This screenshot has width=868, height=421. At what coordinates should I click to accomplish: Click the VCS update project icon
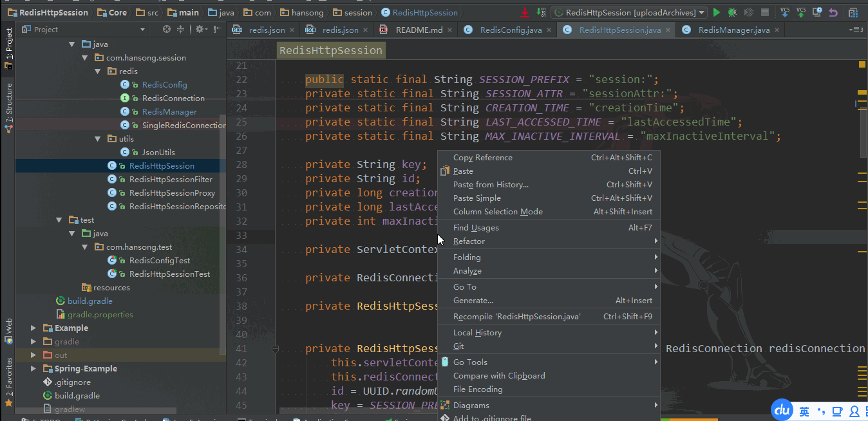(785, 12)
